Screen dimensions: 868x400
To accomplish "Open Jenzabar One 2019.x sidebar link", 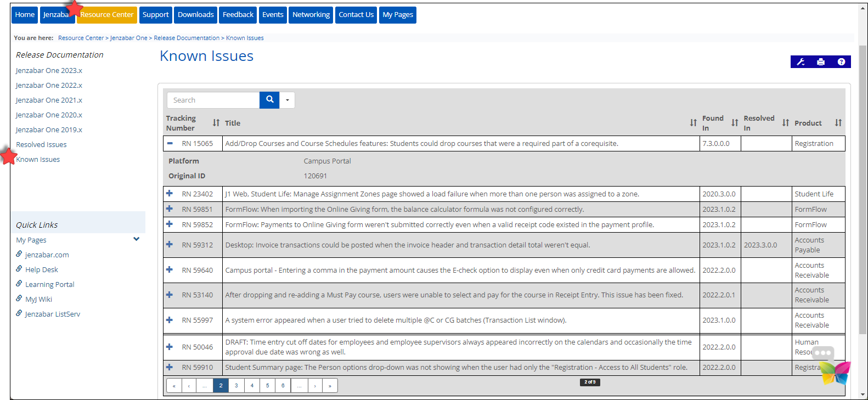I will (49, 130).
